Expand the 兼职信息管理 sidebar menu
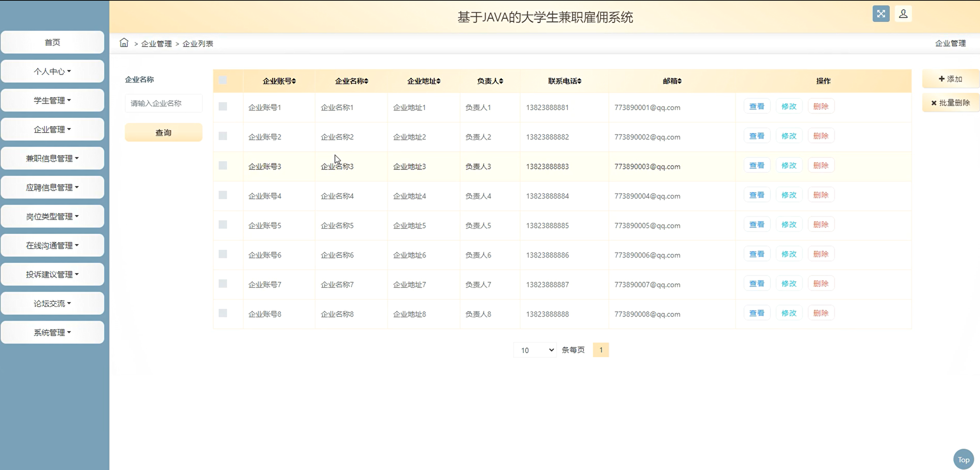Image resolution: width=980 pixels, height=470 pixels. [53, 158]
